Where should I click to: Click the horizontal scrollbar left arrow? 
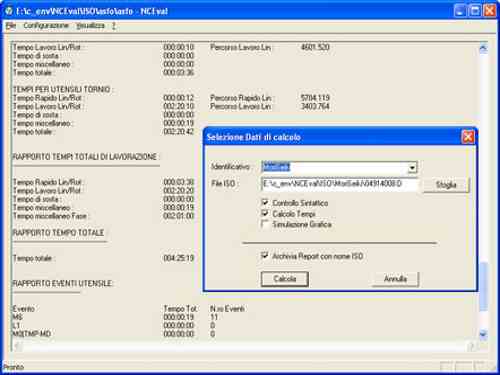pyautogui.click(x=18, y=347)
